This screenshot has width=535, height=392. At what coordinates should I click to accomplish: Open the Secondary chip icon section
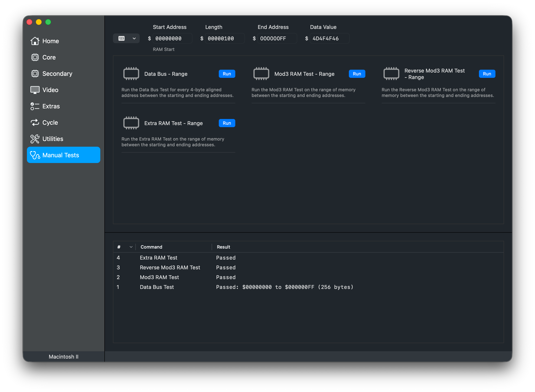(x=35, y=74)
